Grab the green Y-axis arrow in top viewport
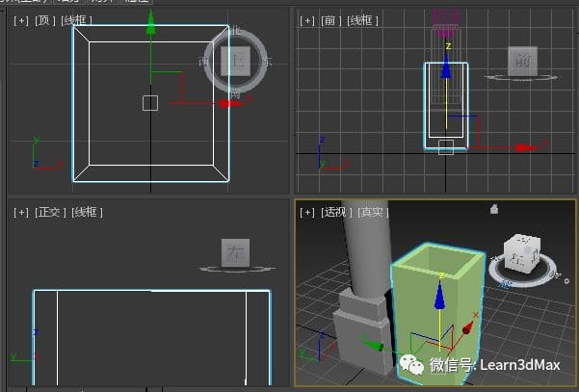The width and height of the screenshot is (579, 392). (150, 24)
